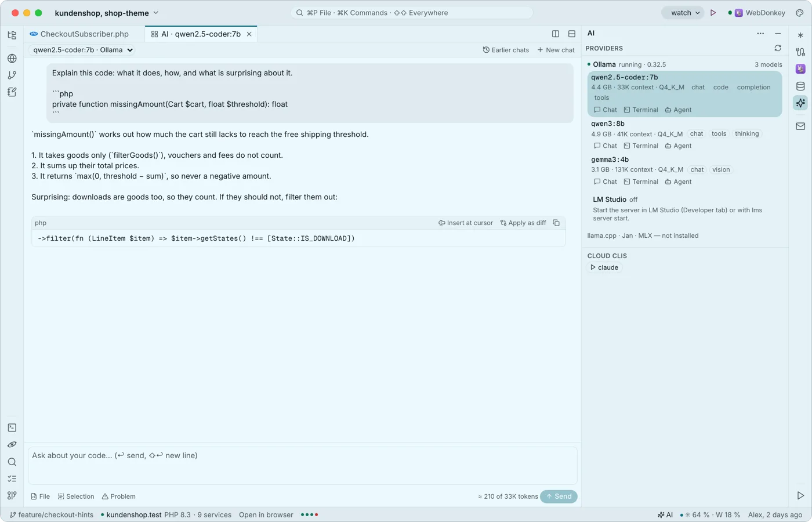Open the database panel in right sidebar

pyautogui.click(x=800, y=86)
